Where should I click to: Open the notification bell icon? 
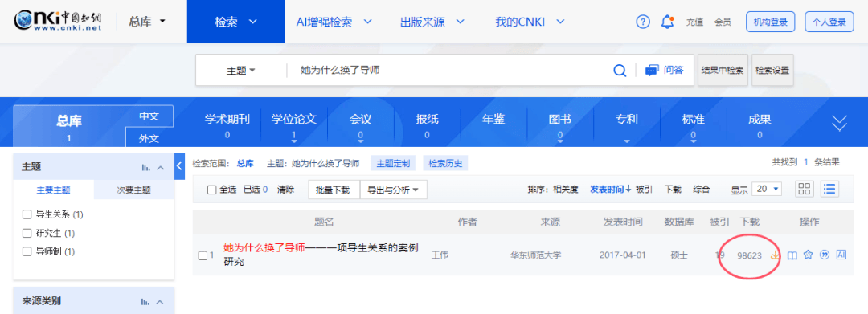coord(668,22)
